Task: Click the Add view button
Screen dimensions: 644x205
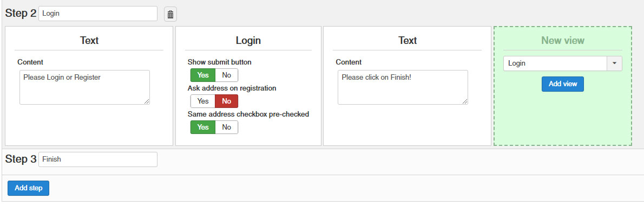Action: click(563, 84)
